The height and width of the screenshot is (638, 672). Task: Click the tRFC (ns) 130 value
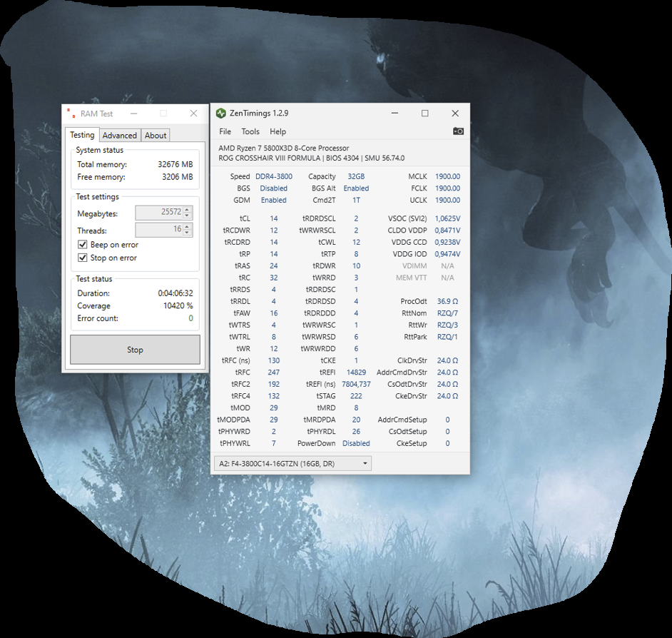tap(274, 360)
